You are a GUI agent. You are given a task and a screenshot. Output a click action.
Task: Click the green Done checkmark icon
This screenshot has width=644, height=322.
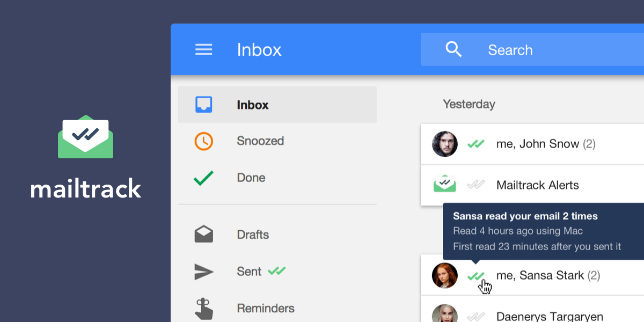click(x=203, y=178)
